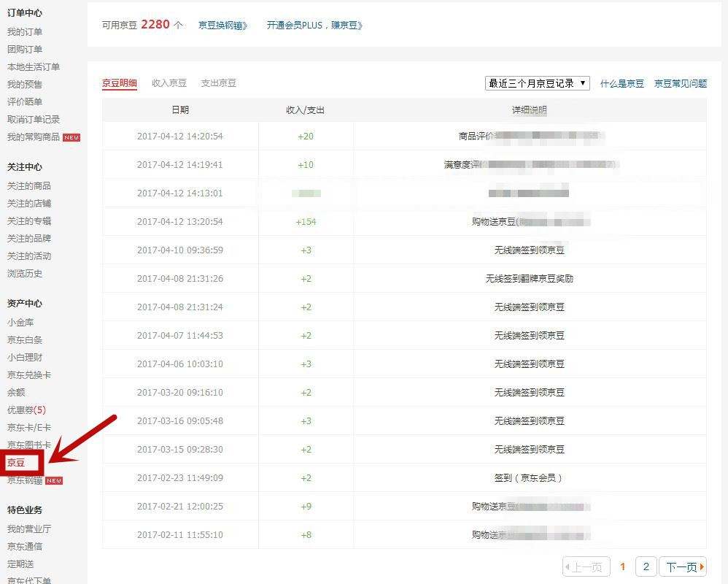Viewport: 728px width, 584px height.
Task: Click 什么是京豆 help link
Action: tap(621, 84)
